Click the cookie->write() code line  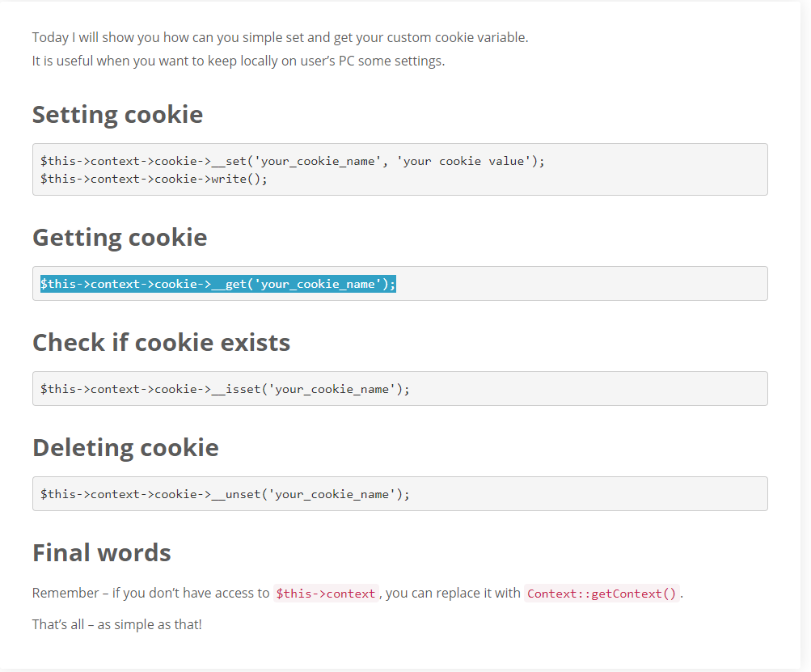click(x=154, y=179)
